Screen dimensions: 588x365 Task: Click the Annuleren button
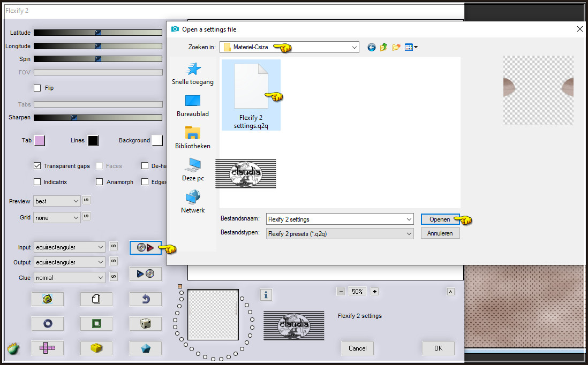[x=440, y=233]
